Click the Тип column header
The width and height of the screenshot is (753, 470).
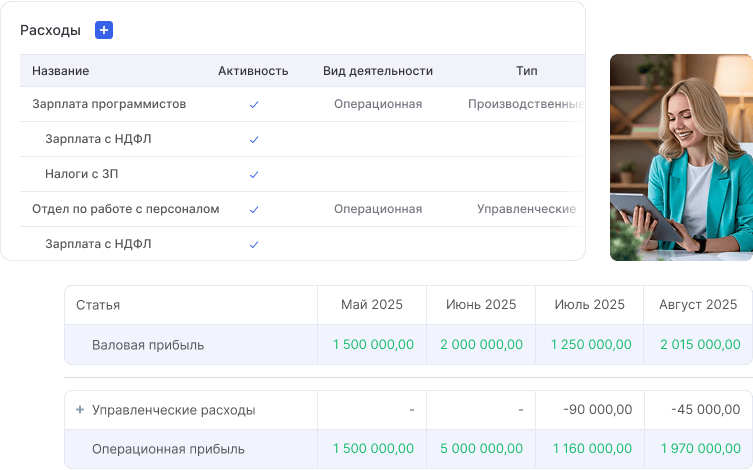pos(526,71)
